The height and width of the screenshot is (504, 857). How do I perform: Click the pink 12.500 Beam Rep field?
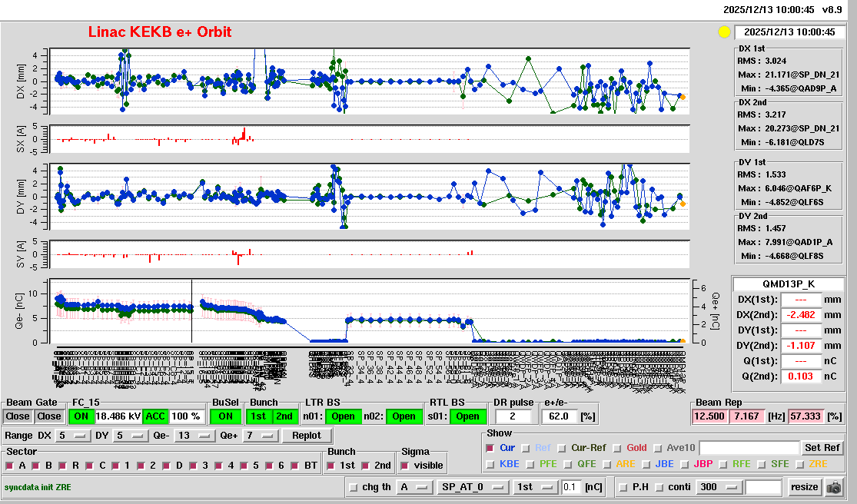710,416
